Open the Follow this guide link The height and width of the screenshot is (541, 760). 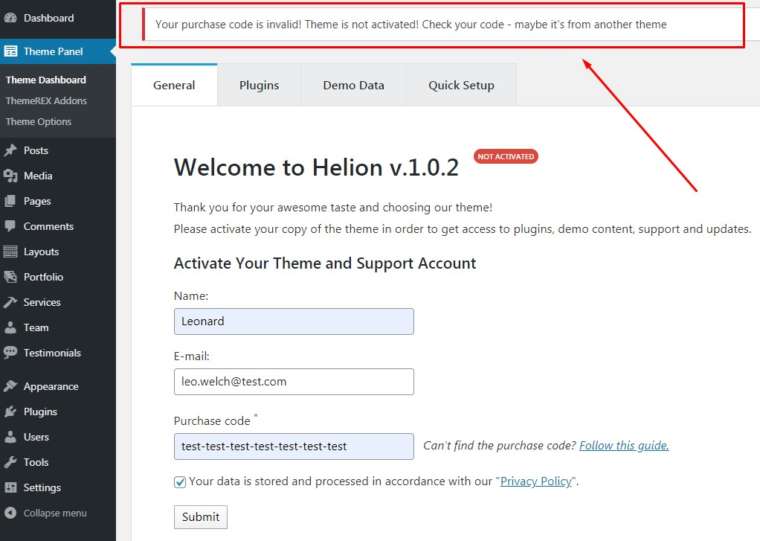[x=623, y=446]
